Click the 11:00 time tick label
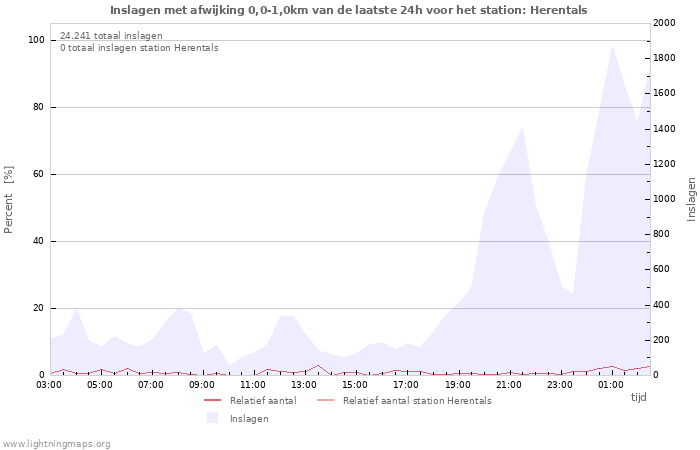This screenshot has height=450, width=700. click(253, 385)
